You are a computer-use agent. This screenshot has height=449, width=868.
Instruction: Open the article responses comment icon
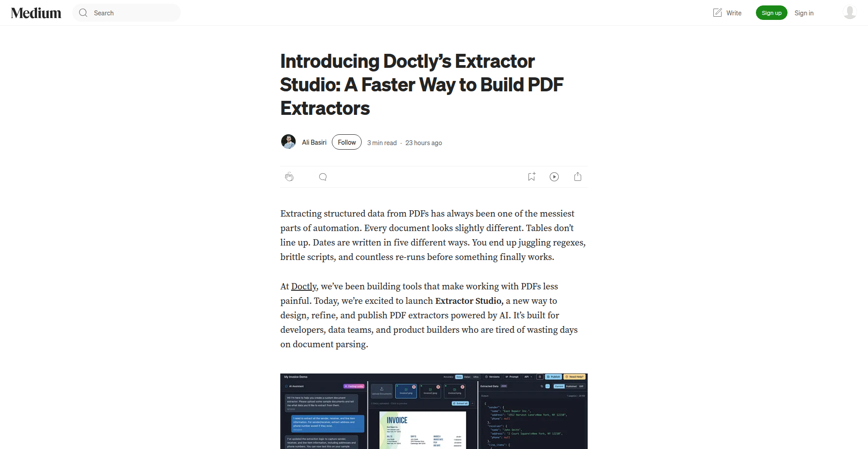(x=323, y=177)
